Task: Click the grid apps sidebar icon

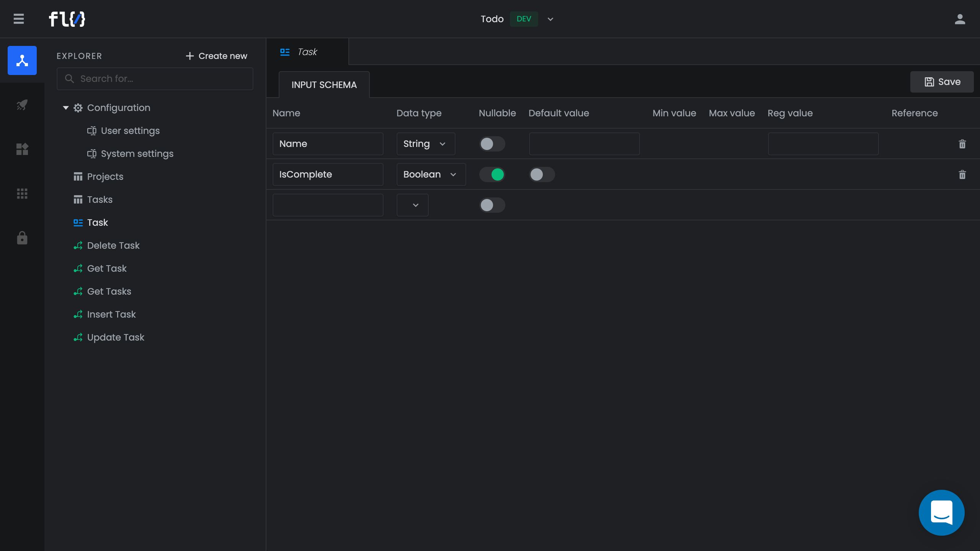Action: (x=22, y=194)
